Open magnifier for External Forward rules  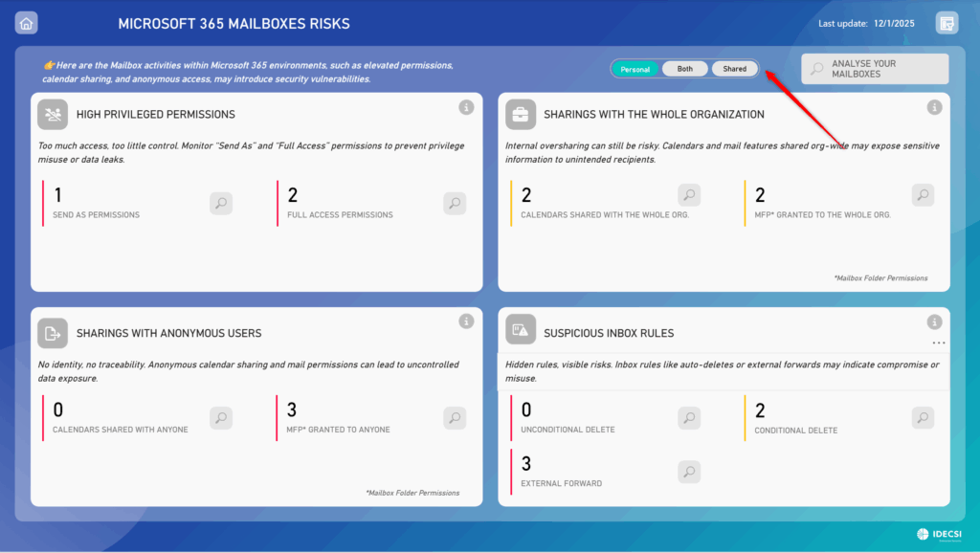(x=689, y=471)
